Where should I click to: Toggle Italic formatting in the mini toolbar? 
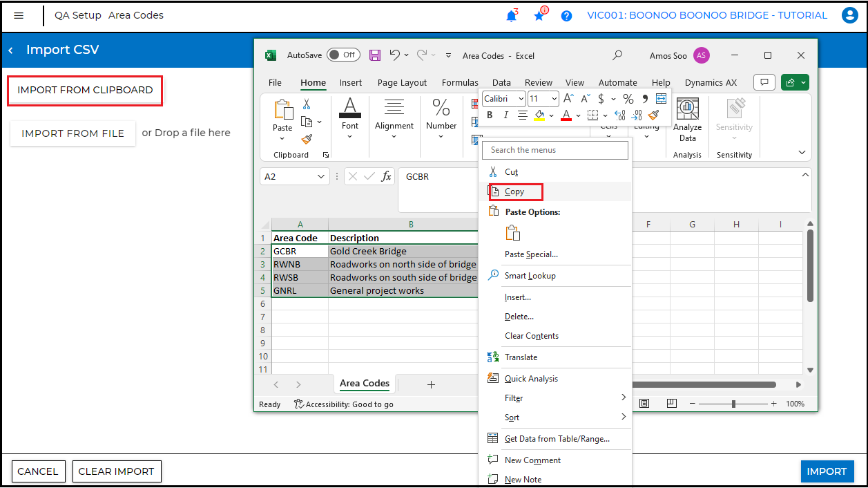505,115
